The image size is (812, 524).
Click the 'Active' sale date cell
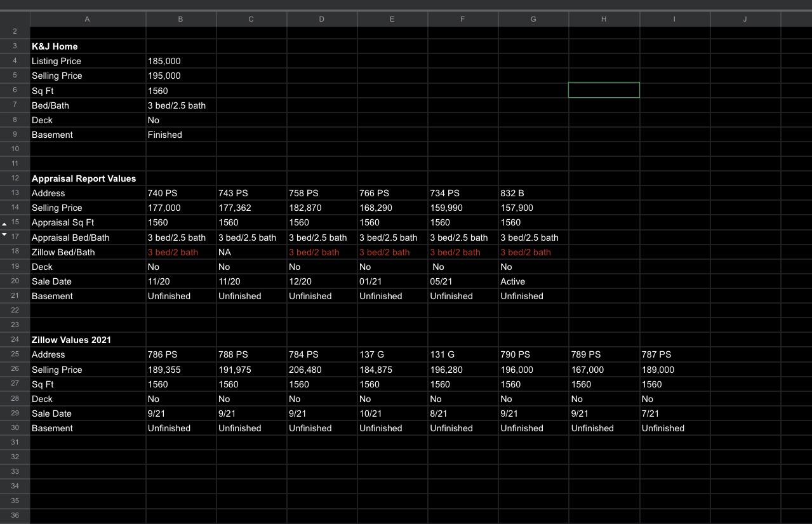pos(533,281)
